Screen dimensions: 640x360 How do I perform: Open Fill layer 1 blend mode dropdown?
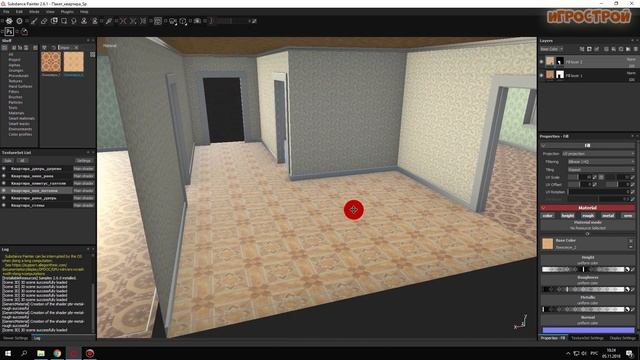pos(631,73)
